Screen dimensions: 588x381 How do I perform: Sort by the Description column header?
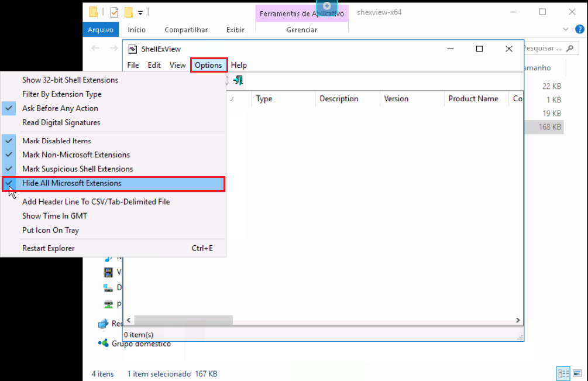348,99
